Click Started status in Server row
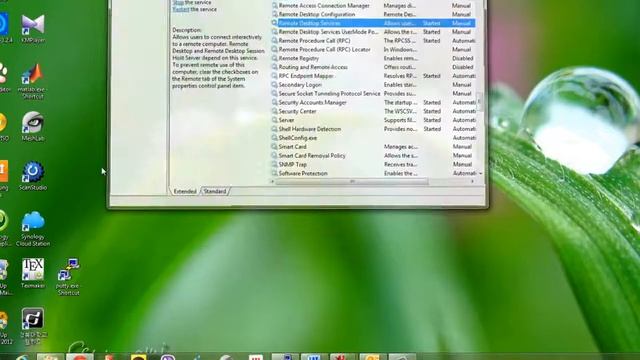 pyautogui.click(x=432, y=120)
